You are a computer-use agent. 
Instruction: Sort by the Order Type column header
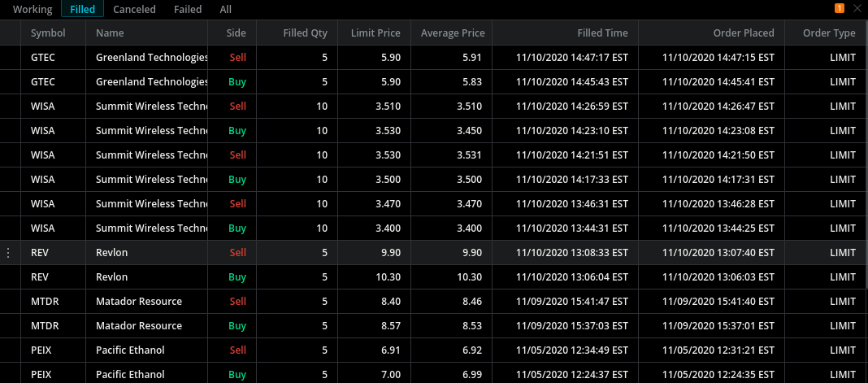click(x=829, y=33)
